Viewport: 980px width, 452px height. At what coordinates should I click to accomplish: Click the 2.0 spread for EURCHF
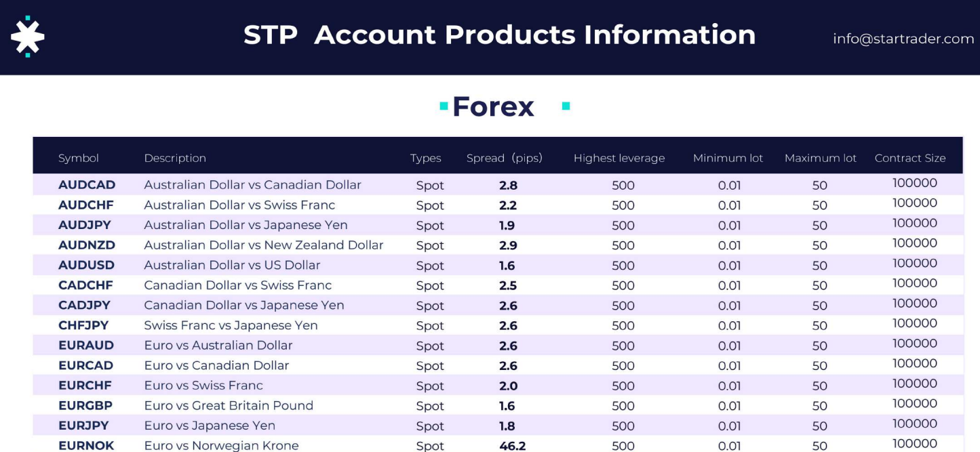(x=508, y=386)
